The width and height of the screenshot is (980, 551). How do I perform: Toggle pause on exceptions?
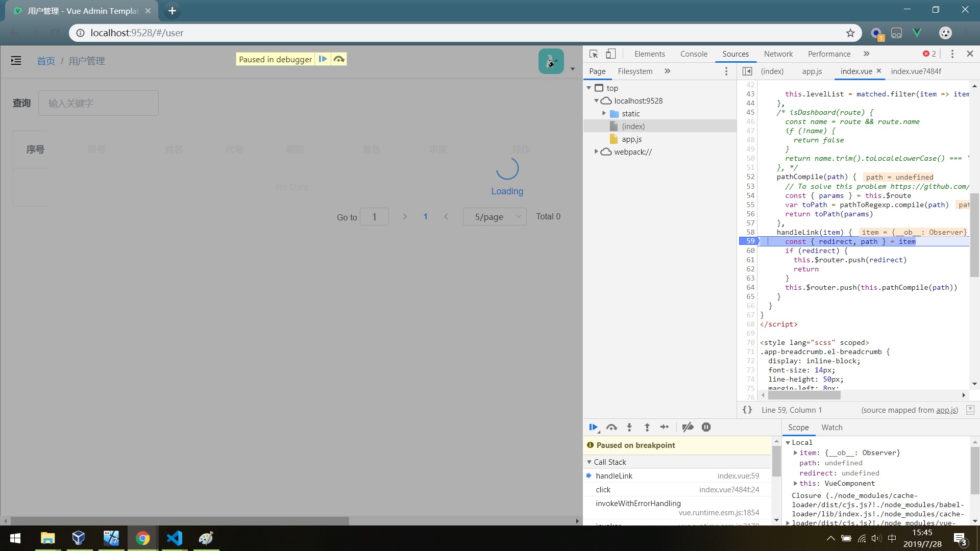click(706, 428)
